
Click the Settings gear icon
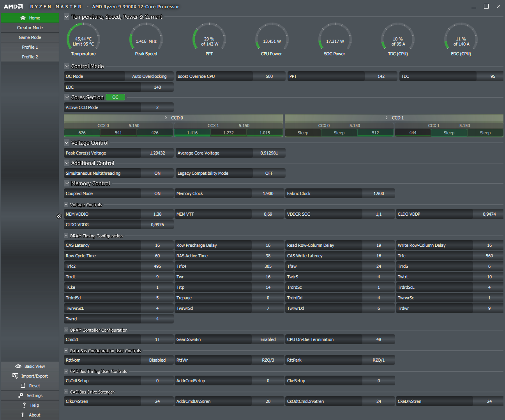click(x=21, y=395)
